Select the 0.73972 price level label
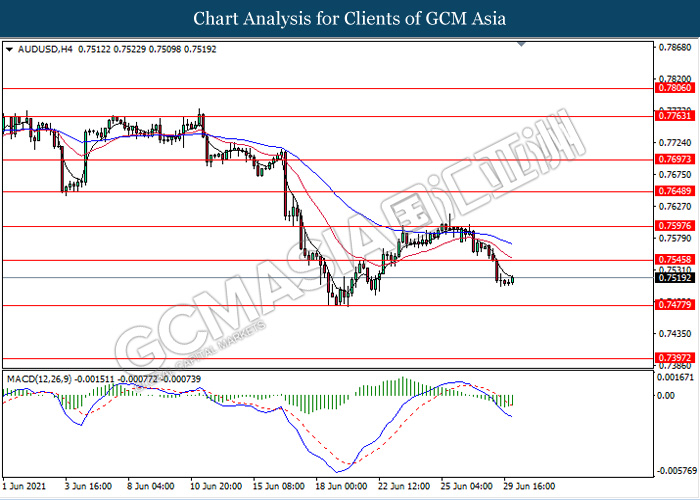 [x=675, y=358]
